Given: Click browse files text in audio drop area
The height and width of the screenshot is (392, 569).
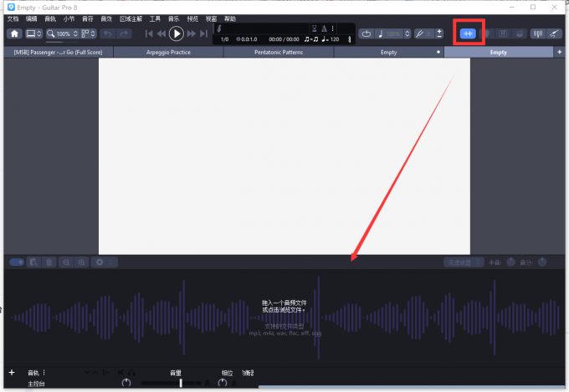Looking at the screenshot, I should click(284, 310).
